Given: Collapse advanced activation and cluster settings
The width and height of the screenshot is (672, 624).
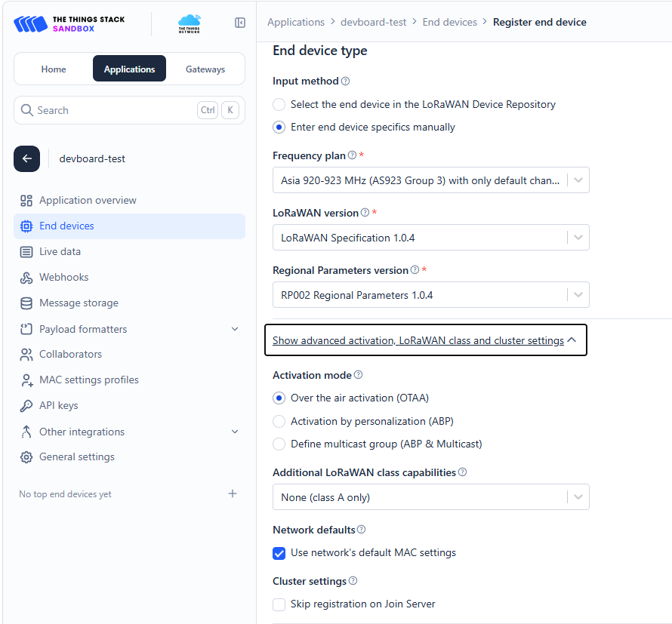Looking at the screenshot, I should (x=425, y=340).
